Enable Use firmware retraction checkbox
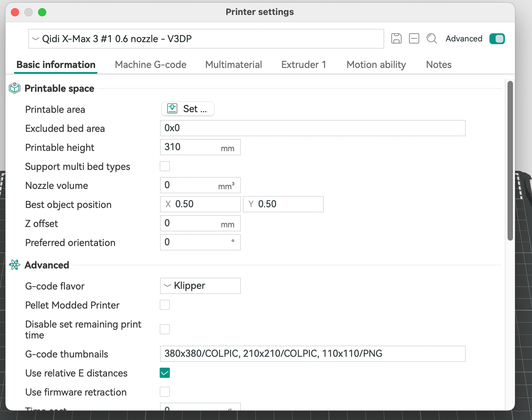Image resolution: width=532 pixels, height=420 pixels. (x=165, y=392)
